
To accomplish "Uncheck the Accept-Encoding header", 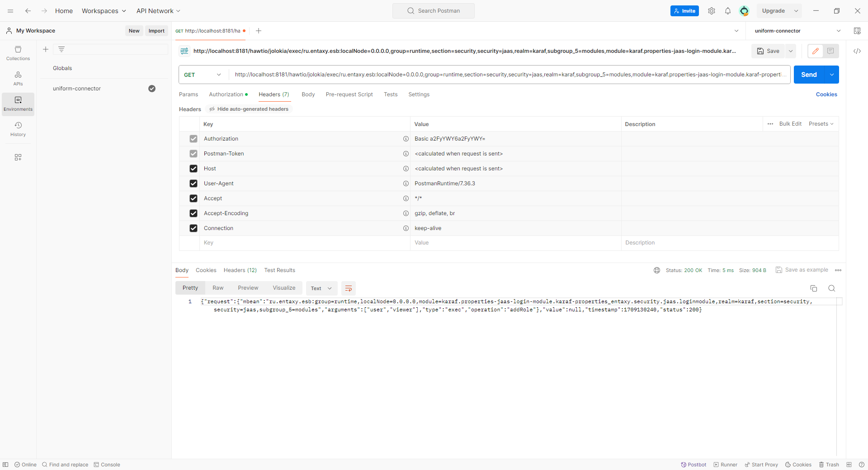I will (193, 213).
